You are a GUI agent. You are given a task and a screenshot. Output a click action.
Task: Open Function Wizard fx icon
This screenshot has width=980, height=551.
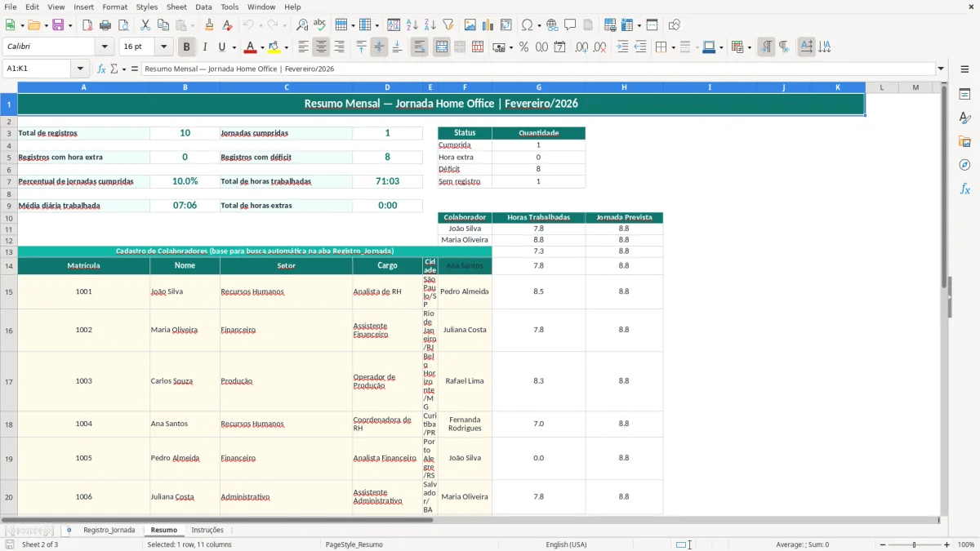coord(101,69)
